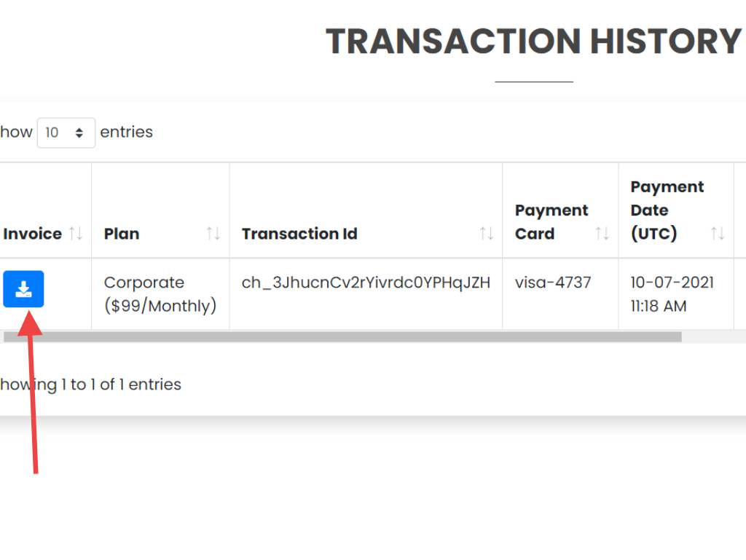Select the ch_3JhucnCv2rYivrdc0YPHqJZH transaction id cell

366,283
